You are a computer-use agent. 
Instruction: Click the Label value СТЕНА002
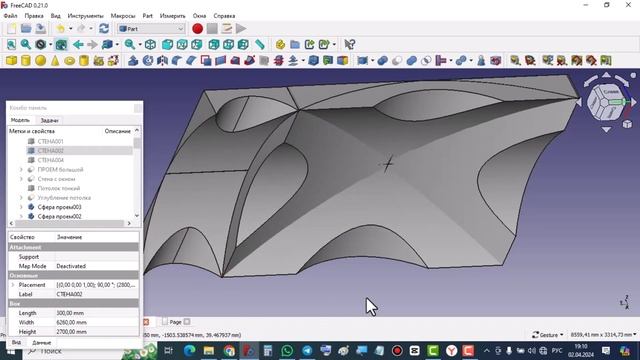coord(97,294)
